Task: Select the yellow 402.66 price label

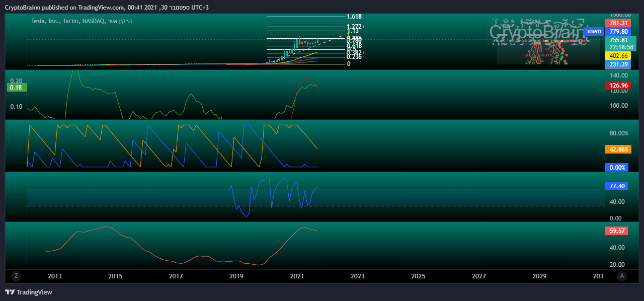Action: (x=618, y=55)
